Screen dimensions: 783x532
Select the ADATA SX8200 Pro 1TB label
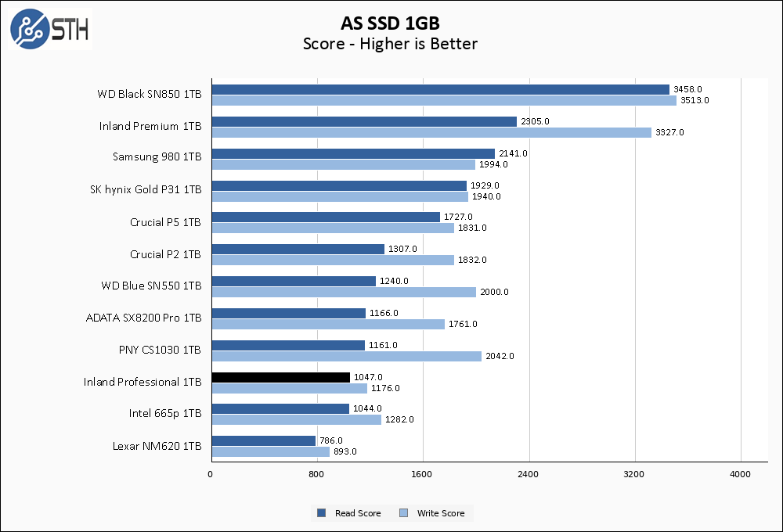coord(144,318)
